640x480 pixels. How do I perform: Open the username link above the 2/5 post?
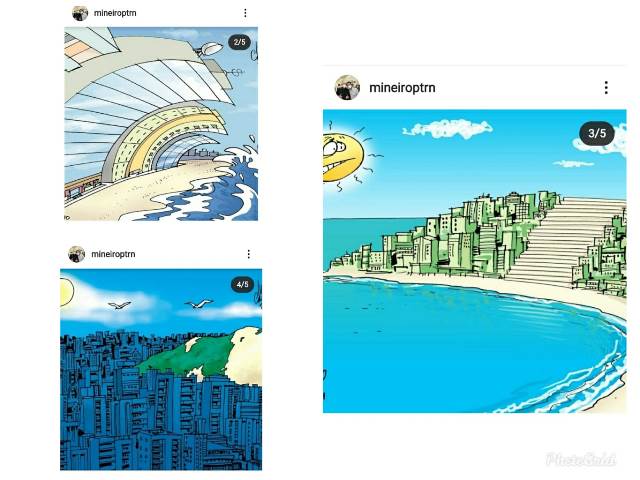(x=115, y=13)
